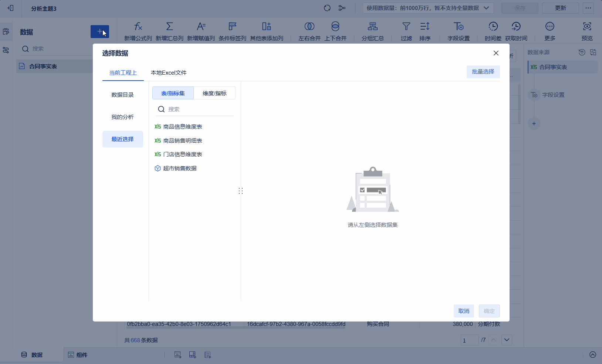
Task: Click the history icon in 数据来源 panel
Action: tap(582, 52)
